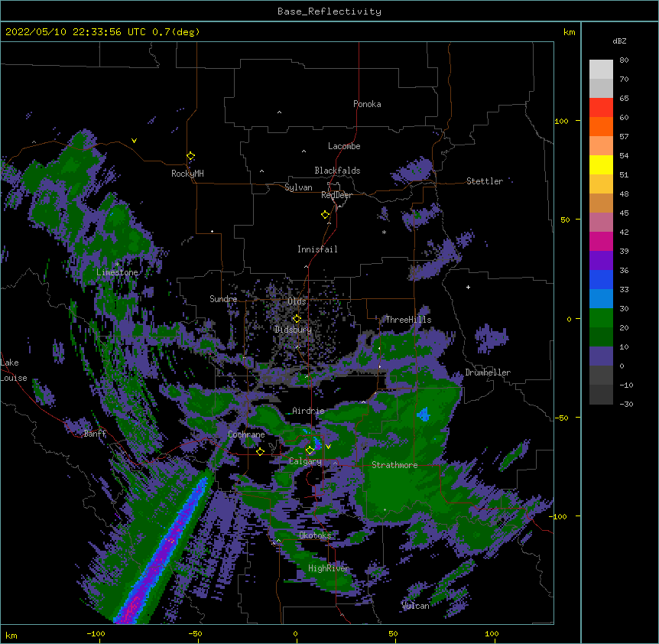Click the Airdrie city label

[x=309, y=411]
